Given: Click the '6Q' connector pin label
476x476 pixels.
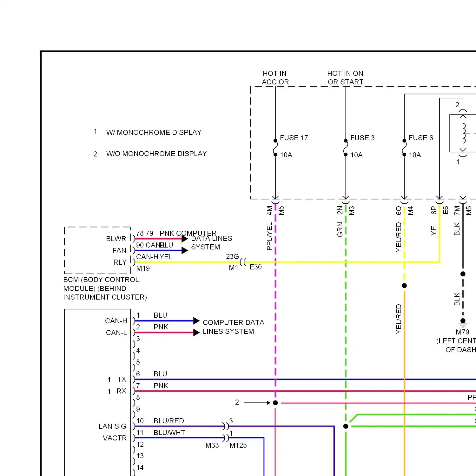Looking at the screenshot, I should [399, 211].
